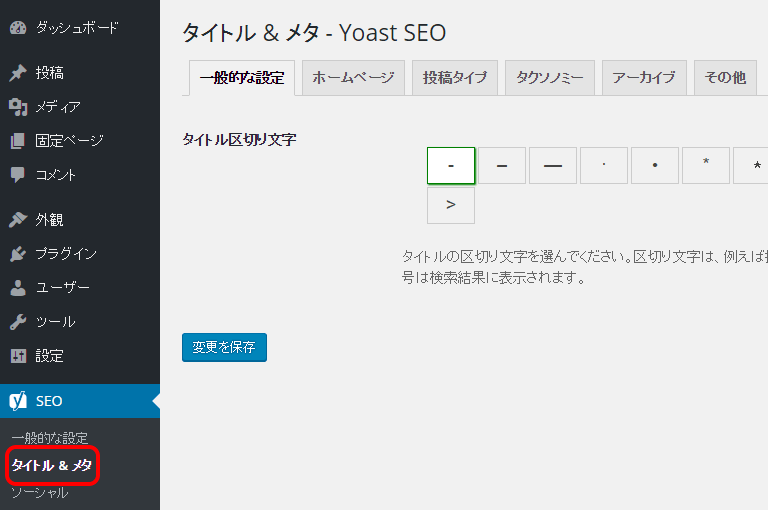Click the media icon beside メディア
The width and height of the screenshot is (768, 510).
tap(18, 107)
